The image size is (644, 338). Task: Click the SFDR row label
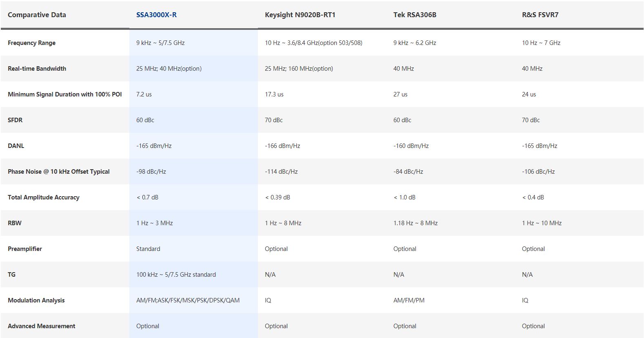coord(15,120)
